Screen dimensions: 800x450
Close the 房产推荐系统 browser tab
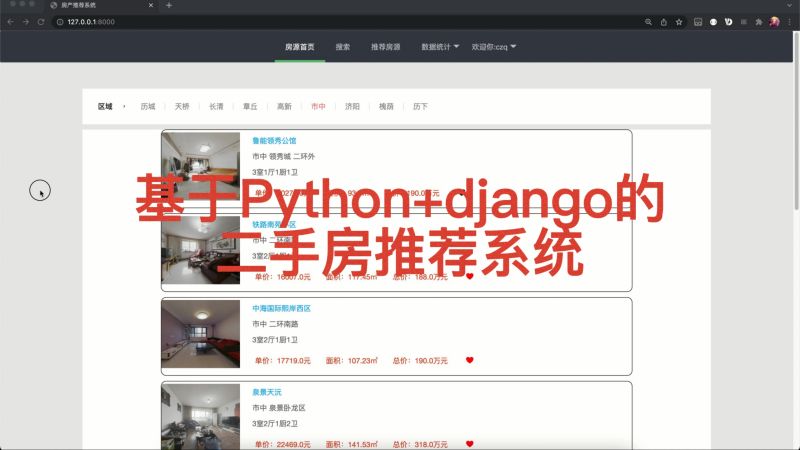pyautogui.click(x=151, y=5)
